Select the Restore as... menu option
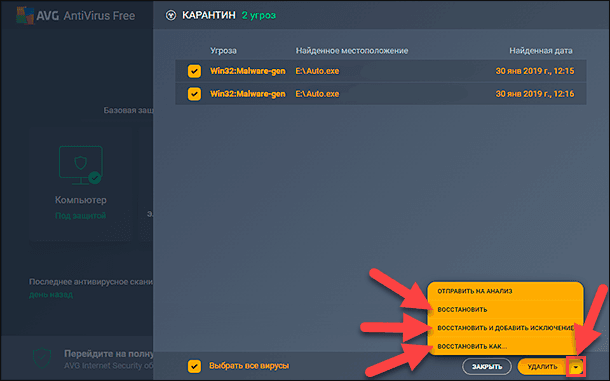The image size is (610, 381). pyautogui.click(x=472, y=346)
